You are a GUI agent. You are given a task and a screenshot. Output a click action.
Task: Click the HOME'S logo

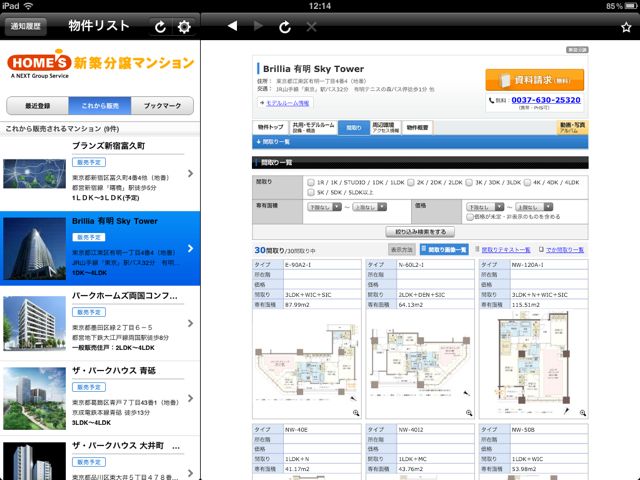(39, 64)
